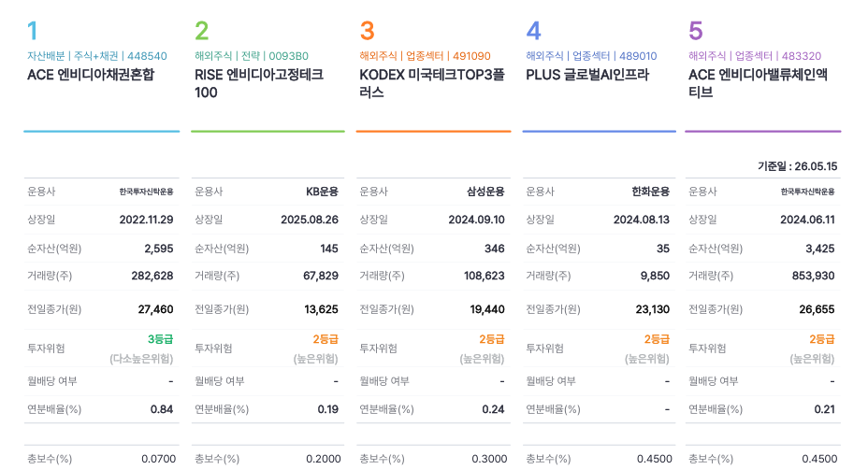This screenshot has height=470, width=868.
Task: Open PLUS 글로벌AI인프라 ETF title
Action: 587,75
